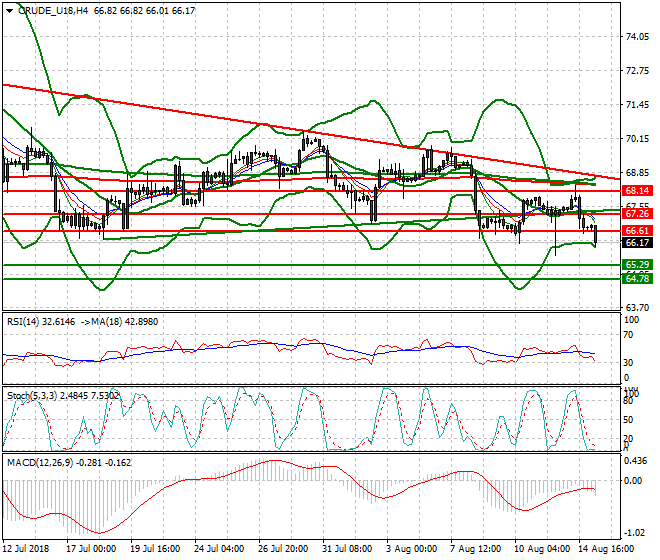The image size is (660, 560).
Task: Click the Stochastic 50 level label
Action: (628, 420)
